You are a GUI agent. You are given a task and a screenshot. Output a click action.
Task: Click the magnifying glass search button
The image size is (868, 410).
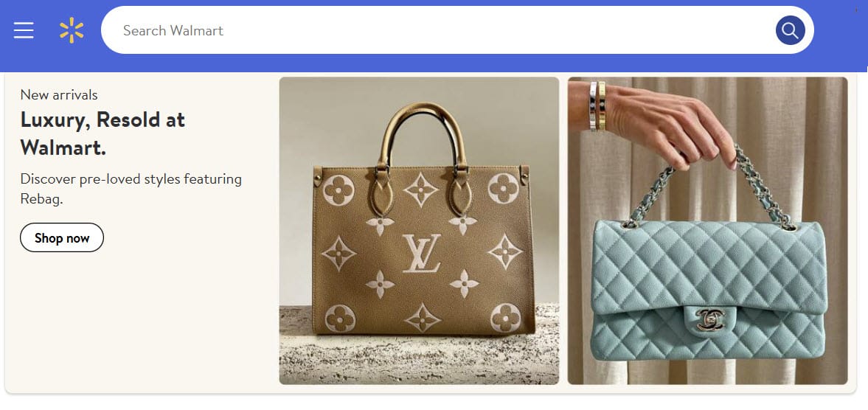[x=790, y=30]
